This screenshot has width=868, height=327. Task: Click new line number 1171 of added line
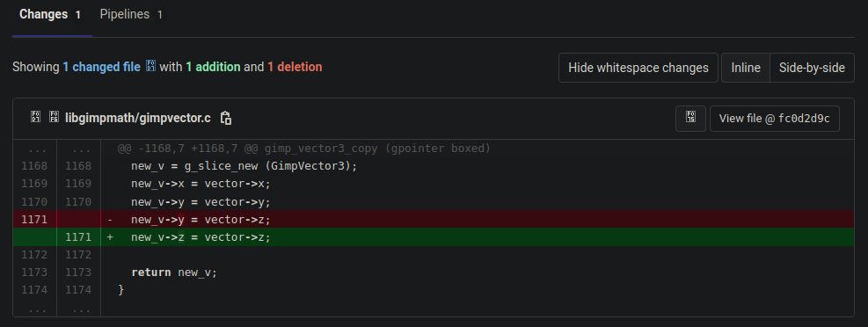(78, 237)
